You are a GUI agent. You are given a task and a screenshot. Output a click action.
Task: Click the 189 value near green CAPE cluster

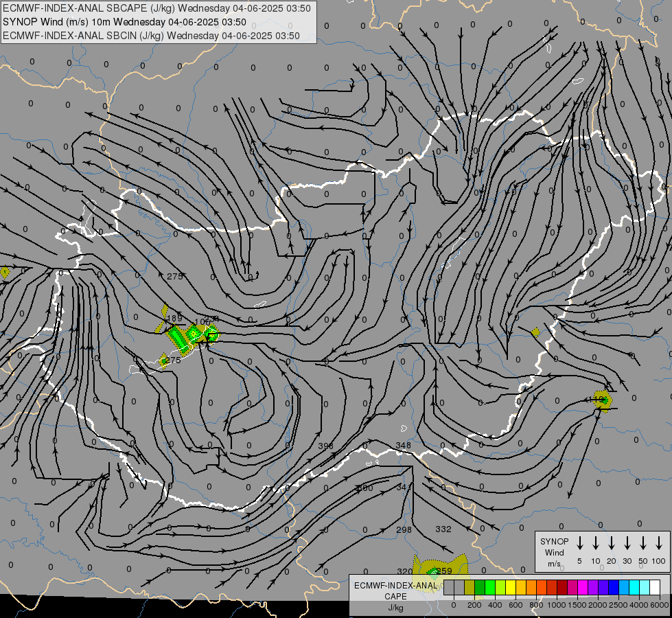174,318
